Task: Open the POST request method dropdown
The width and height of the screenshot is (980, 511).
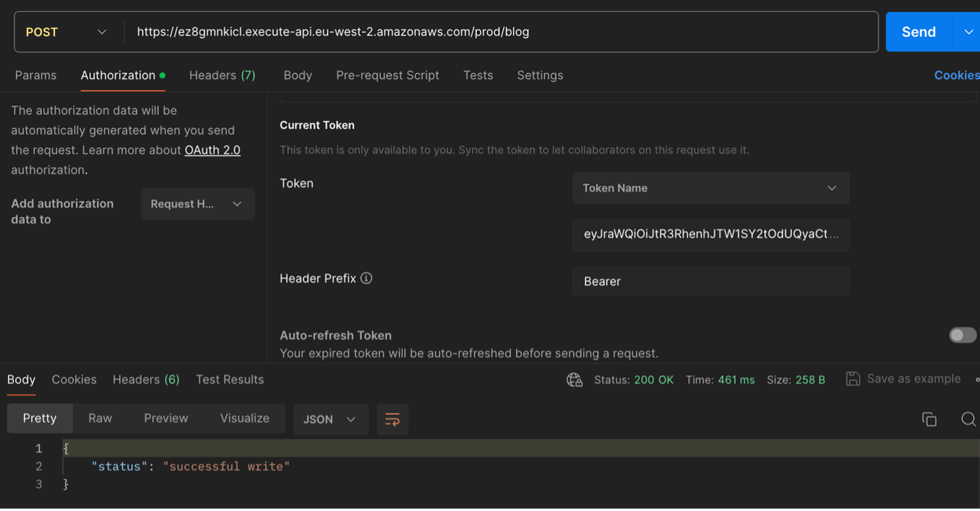Action: pos(66,32)
